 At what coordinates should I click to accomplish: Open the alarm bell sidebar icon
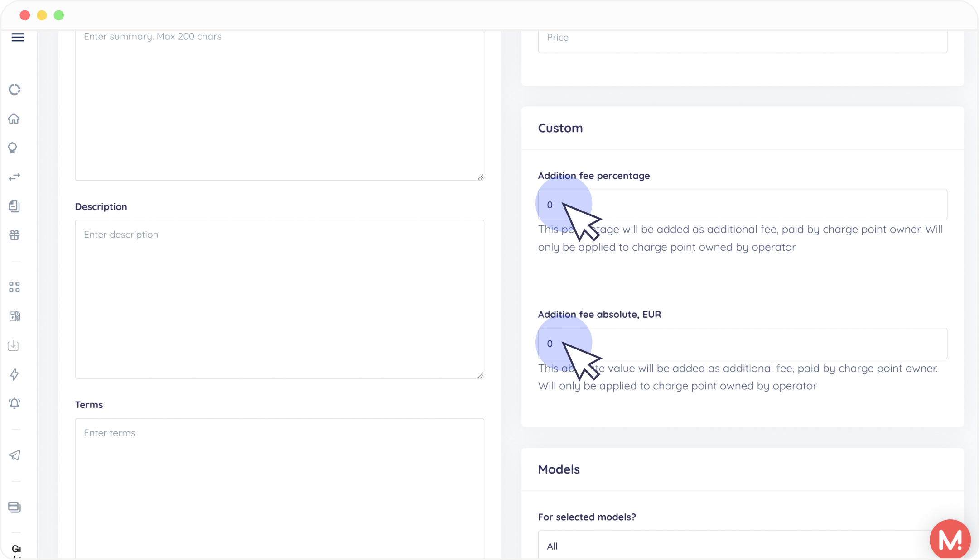14,403
